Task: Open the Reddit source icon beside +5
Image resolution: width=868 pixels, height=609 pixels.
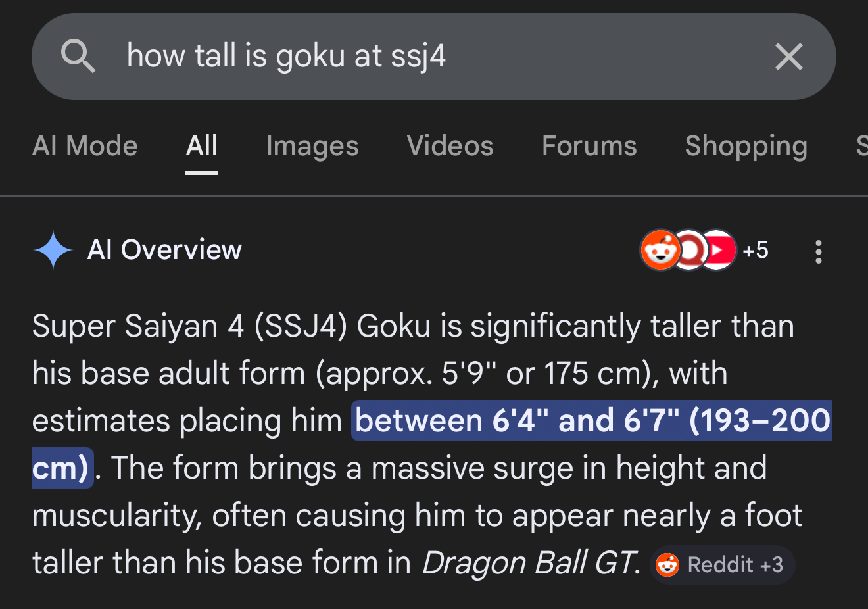Action: coord(658,251)
